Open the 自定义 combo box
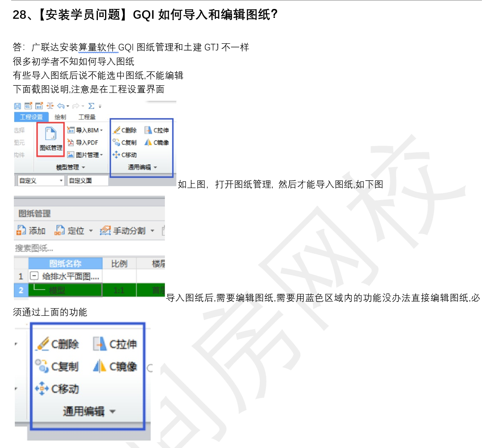 point(40,180)
